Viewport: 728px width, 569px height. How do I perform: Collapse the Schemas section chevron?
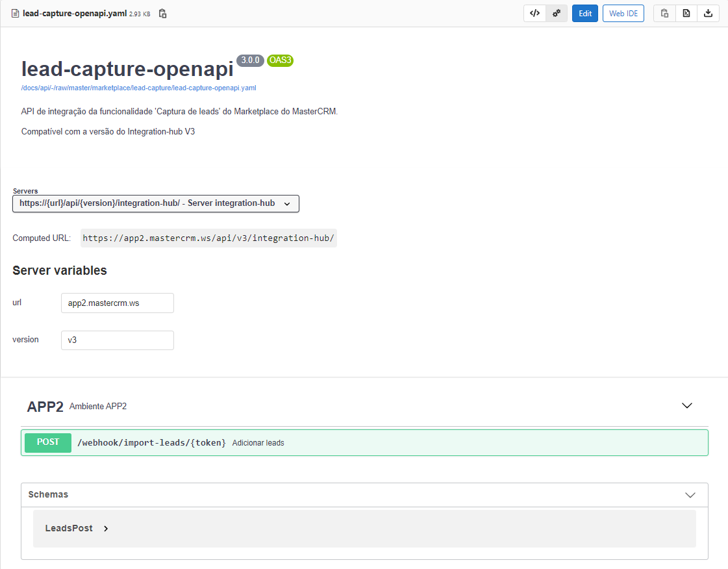690,495
